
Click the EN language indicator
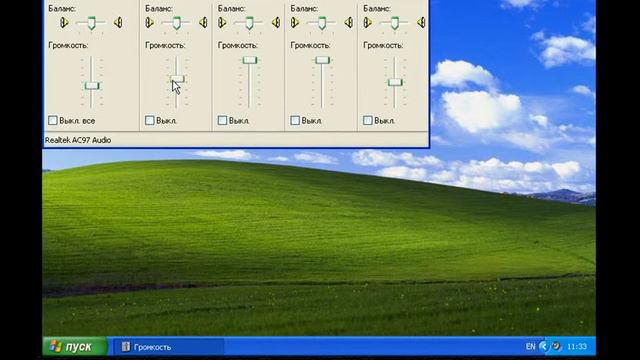click(x=530, y=347)
